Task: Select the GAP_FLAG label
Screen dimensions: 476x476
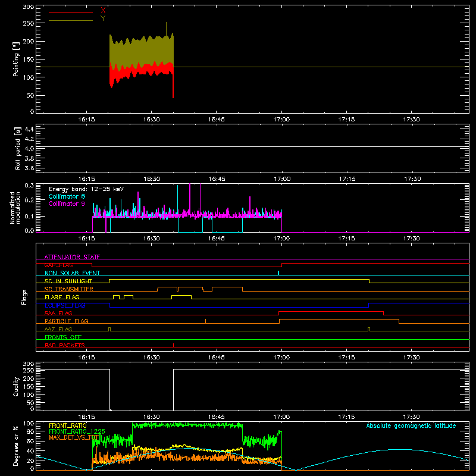Action: point(58,265)
